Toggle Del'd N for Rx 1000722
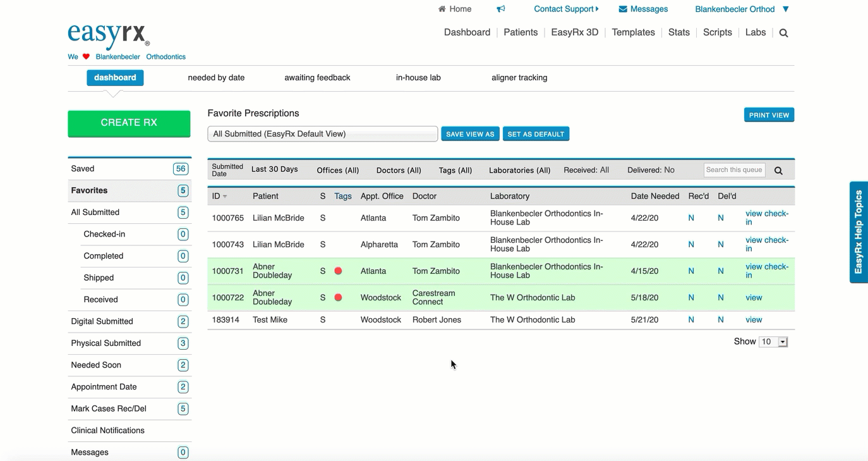Screen dimensions: 868x461 (721, 297)
